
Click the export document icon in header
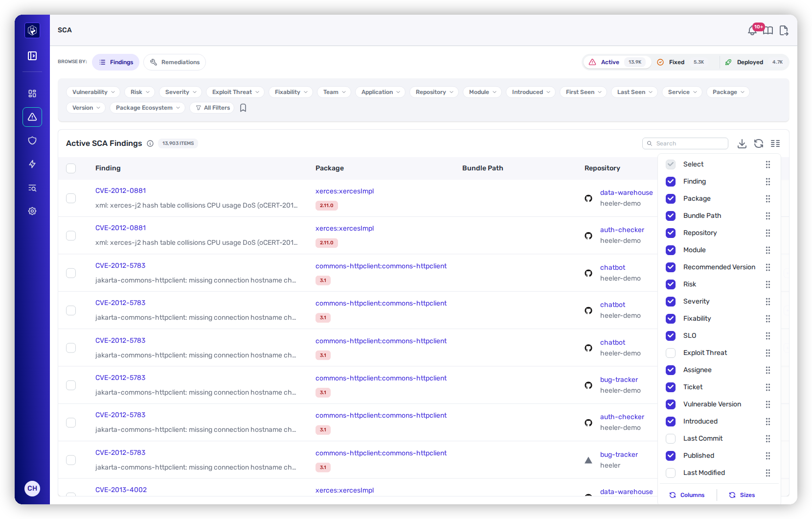784,31
